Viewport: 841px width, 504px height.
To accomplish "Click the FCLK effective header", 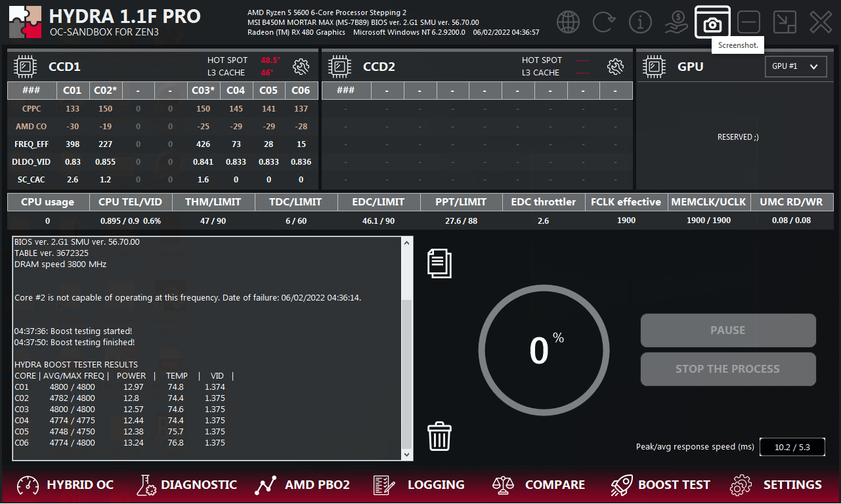I will pyautogui.click(x=626, y=202).
